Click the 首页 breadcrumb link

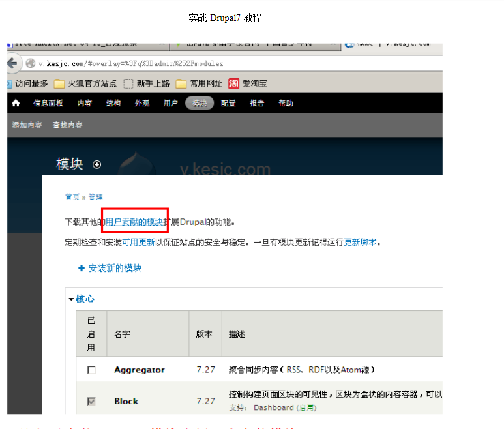(x=72, y=197)
